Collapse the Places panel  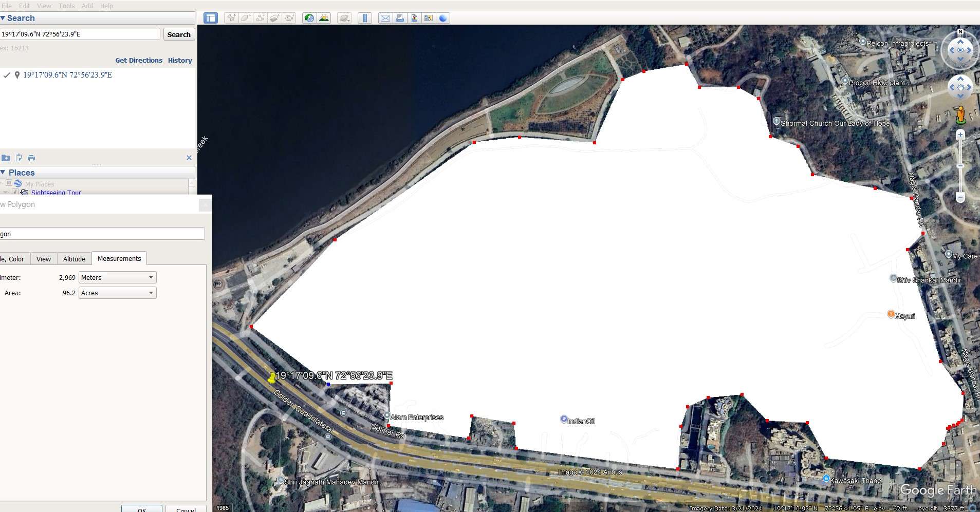(3, 173)
